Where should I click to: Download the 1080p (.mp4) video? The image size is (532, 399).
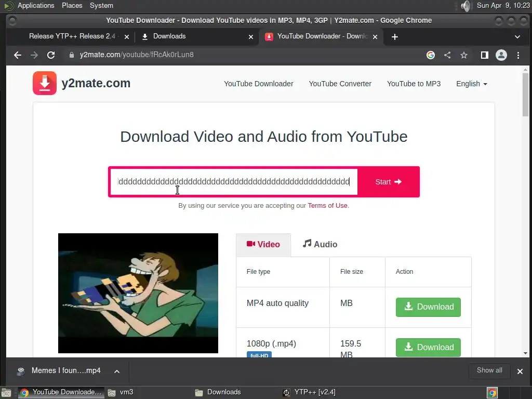pyautogui.click(x=428, y=348)
